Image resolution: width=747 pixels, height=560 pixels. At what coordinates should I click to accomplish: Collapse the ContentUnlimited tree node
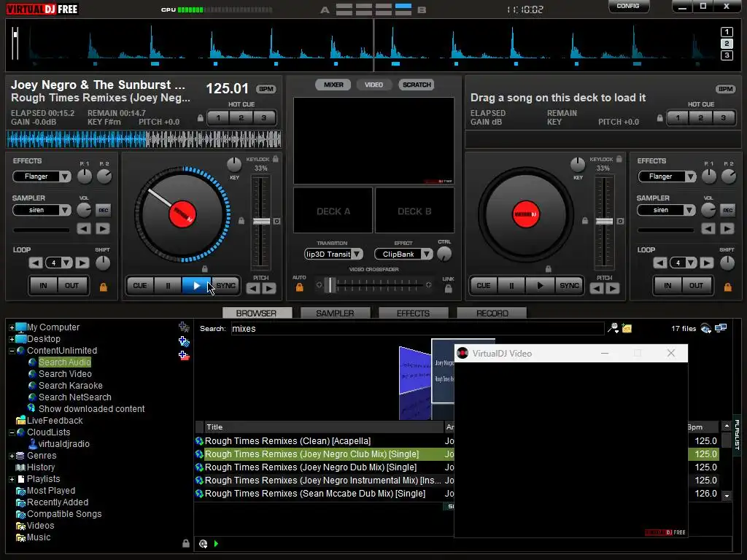pyautogui.click(x=12, y=351)
